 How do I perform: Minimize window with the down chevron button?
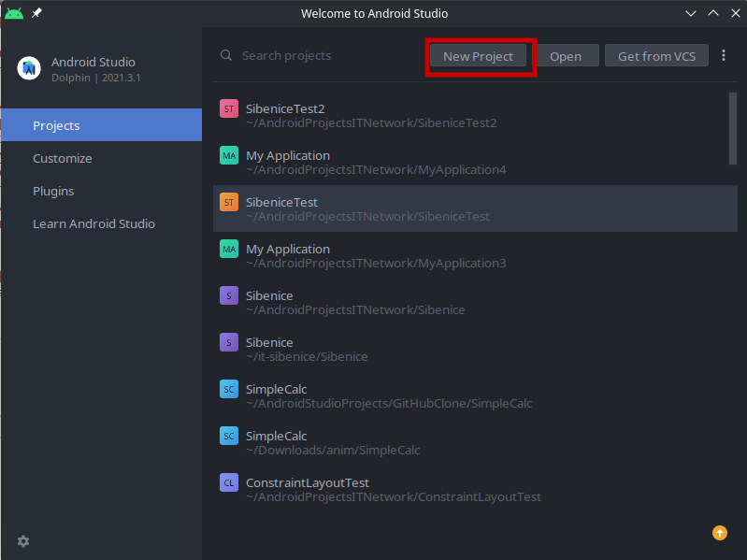[690, 13]
